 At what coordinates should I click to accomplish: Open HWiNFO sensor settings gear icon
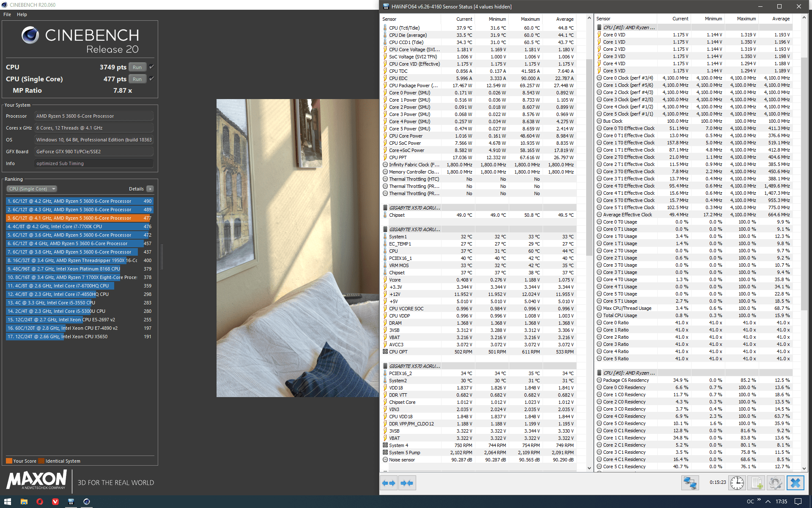775,483
